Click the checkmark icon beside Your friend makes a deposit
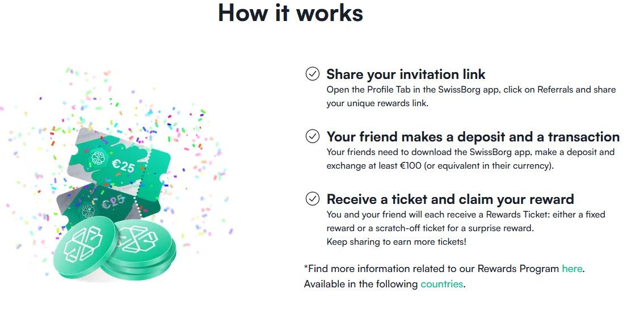Screen dimensions: 644x326 click(312, 136)
